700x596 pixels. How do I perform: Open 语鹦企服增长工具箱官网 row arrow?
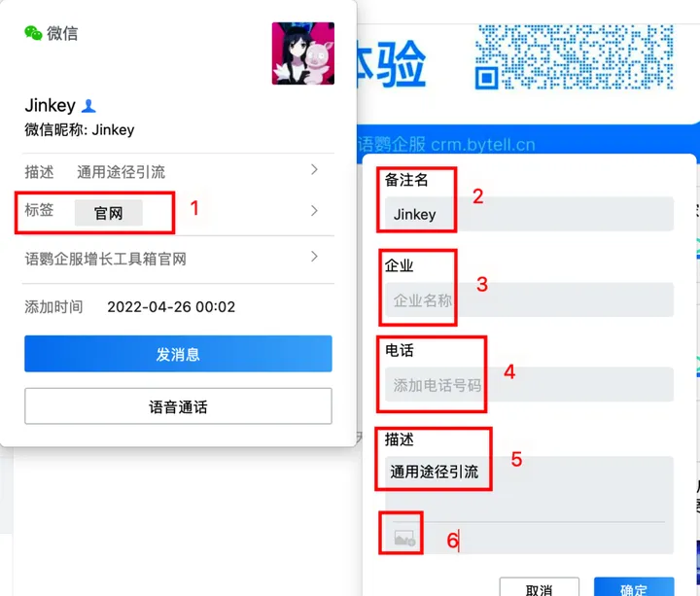click(314, 257)
